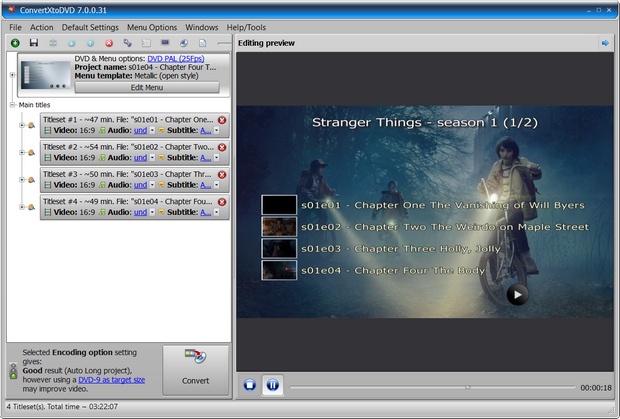Screen dimensions: 620x419
Task: Click the document log toolbar icon
Action: [202, 43]
